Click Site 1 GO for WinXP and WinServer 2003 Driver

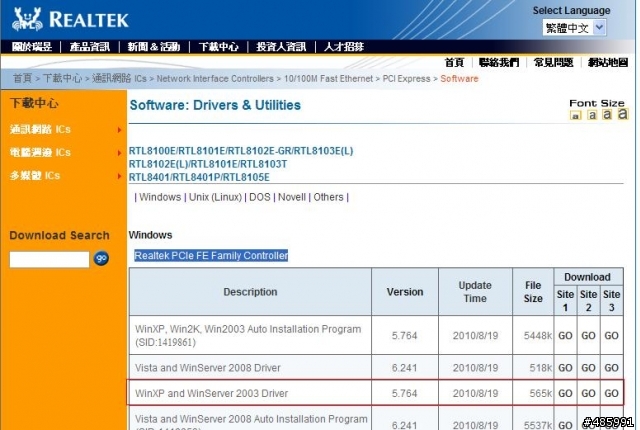[565, 393]
